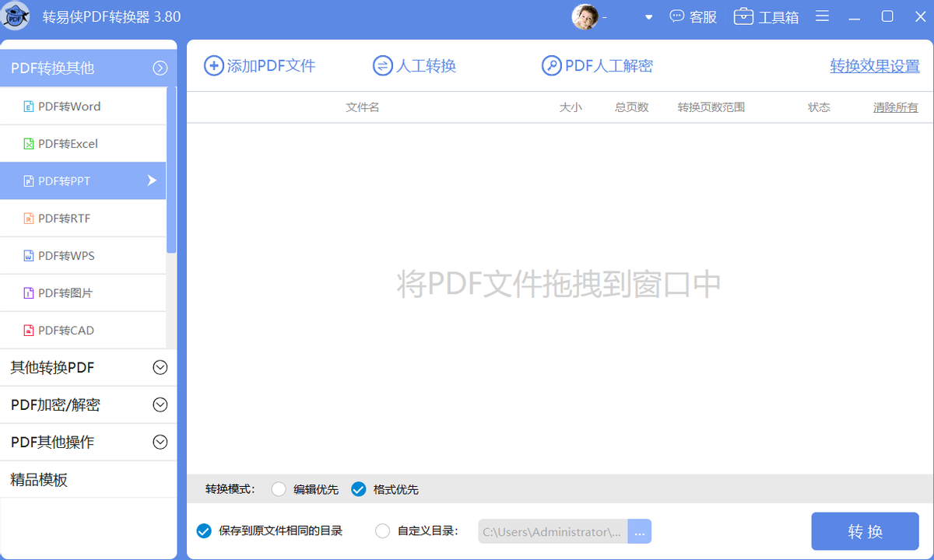Viewport: 934px width, 560px height.
Task: Click the sidebar vertical scrollbar
Action: click(172, 170)
